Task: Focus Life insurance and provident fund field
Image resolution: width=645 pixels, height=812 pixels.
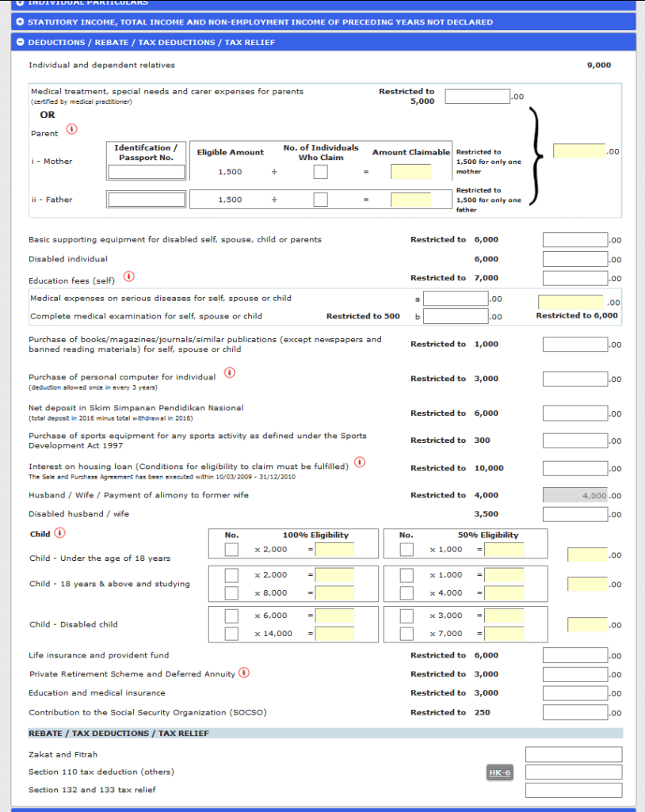Action: 574,655
